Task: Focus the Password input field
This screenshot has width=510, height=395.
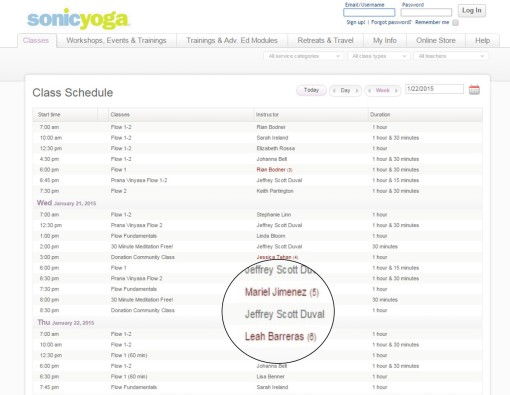Action: coord(426,13)
